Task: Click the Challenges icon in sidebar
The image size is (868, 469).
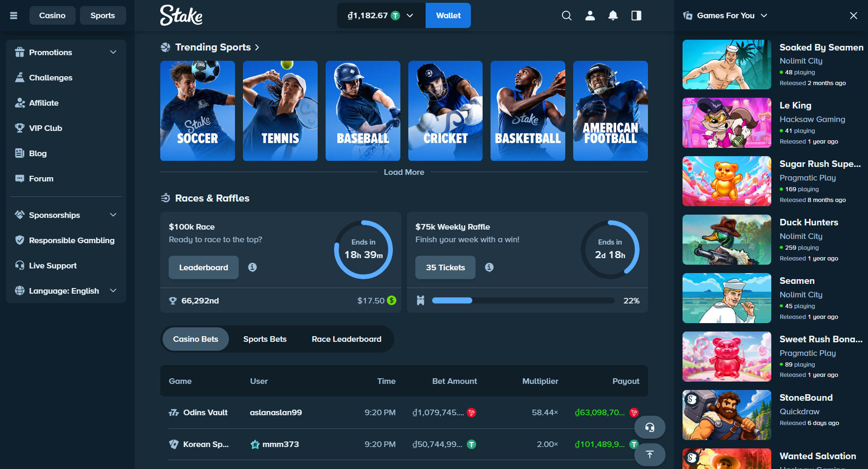Action: 20,77
